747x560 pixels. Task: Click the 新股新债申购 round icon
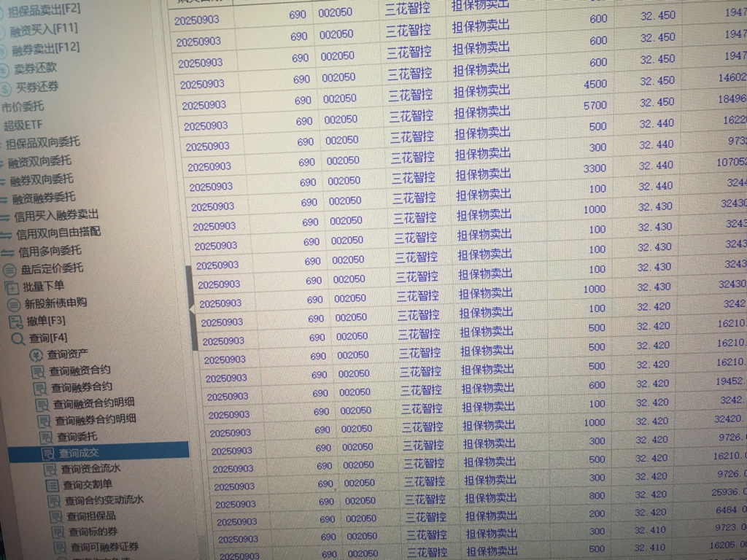click(14, 305)
